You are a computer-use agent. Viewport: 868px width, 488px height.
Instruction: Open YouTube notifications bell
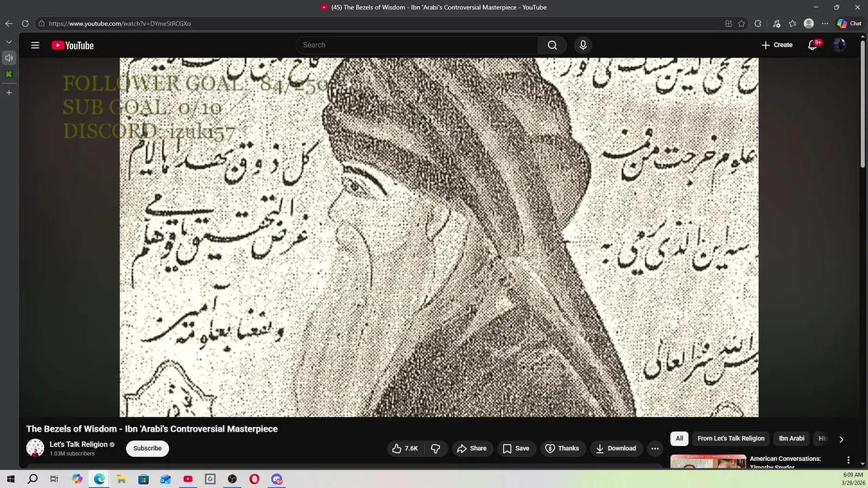[x=812, y=45]
